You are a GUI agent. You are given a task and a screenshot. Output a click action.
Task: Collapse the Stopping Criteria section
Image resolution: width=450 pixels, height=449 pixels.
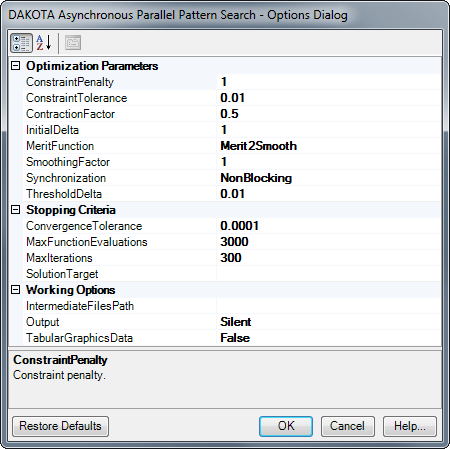pyautogui.click(x=15, y=210)
